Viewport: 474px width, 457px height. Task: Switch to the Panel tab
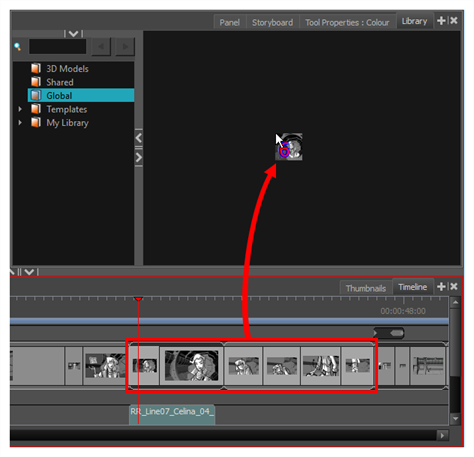[x=229, y=22]
